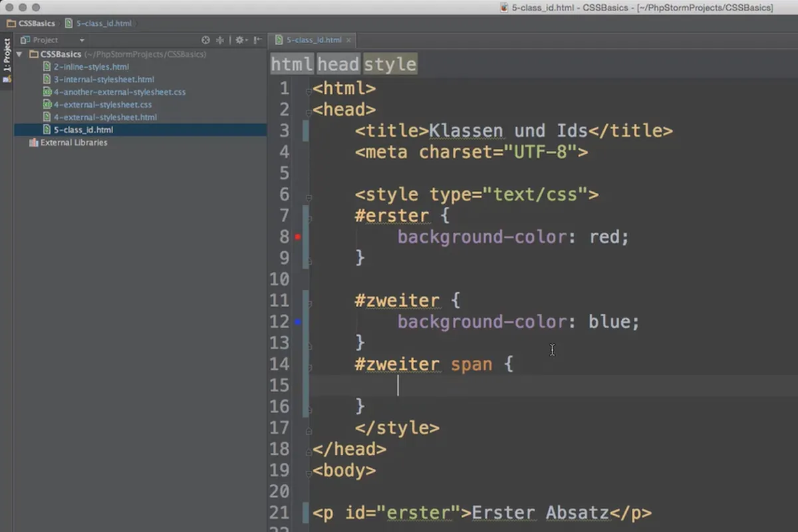Fold the style block on line 6
Image resolution: width=798 pixels, height=532 pixels.
309,198
